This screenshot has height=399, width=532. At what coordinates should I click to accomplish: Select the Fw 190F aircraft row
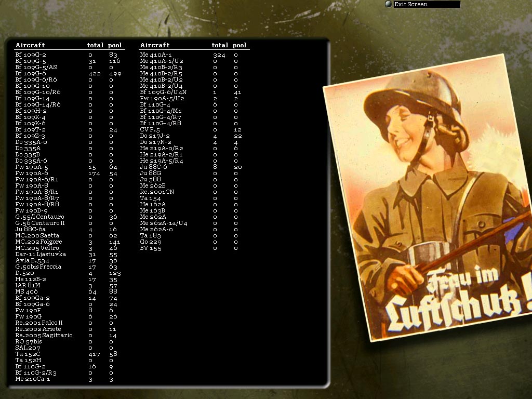pyautogui.click(x=69, y=311)
